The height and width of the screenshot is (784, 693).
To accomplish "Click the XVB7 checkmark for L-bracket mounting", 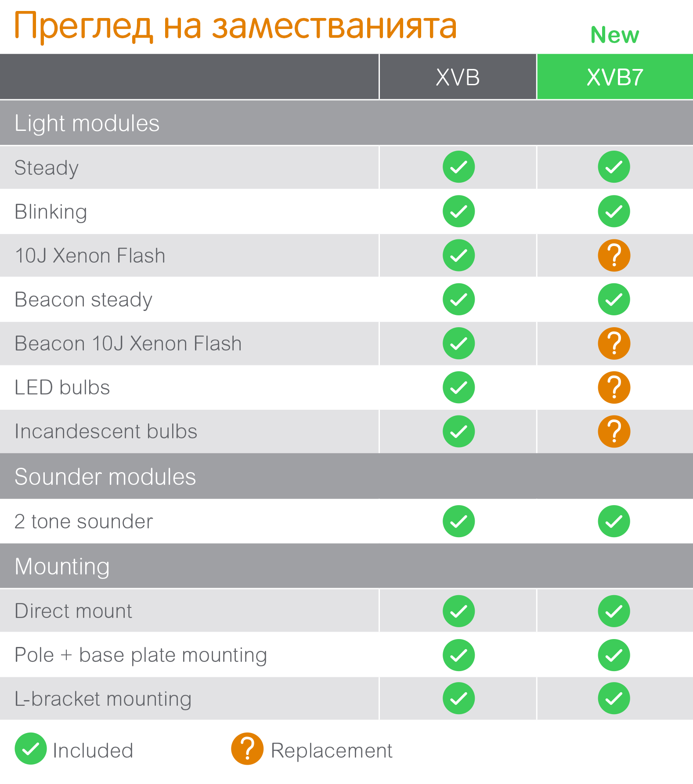I will [614, 698].
